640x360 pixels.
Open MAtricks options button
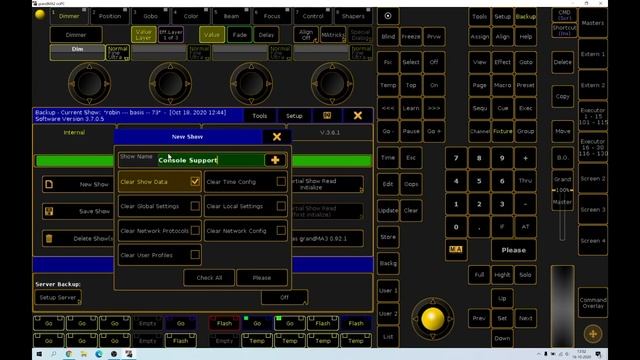(x=333, y=35)
